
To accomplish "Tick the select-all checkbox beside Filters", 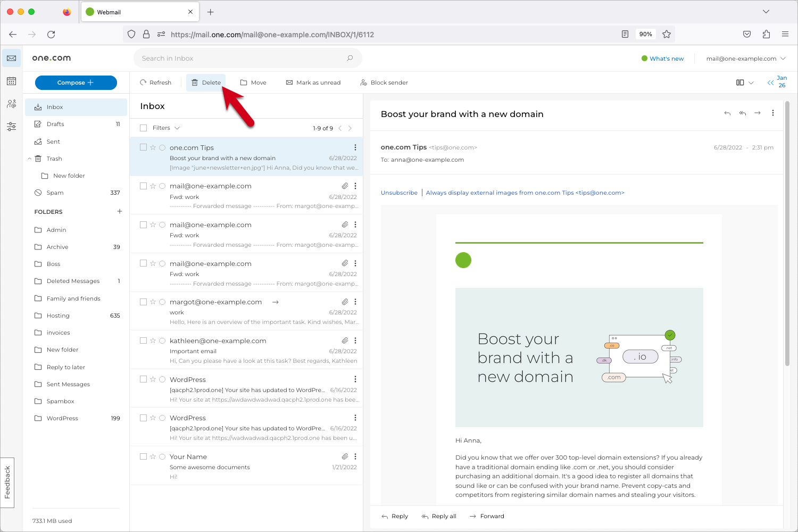I will pyautogui.click(x=143, y=128).
